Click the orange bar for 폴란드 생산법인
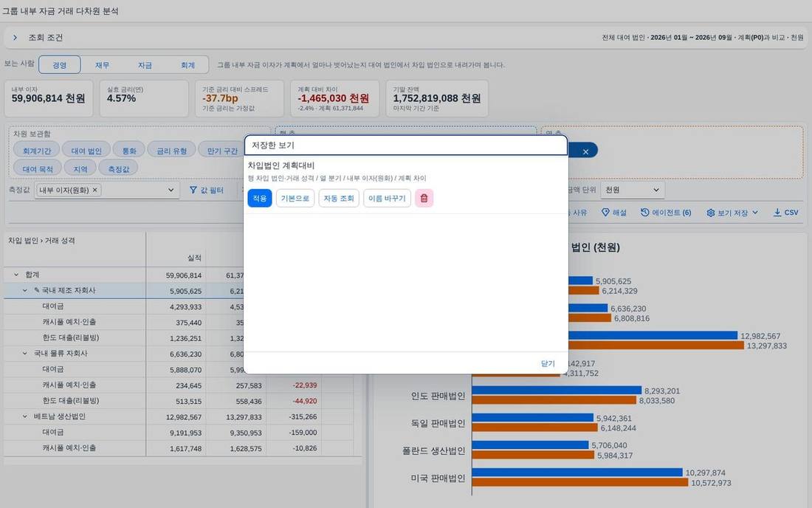This screenshot has width=812, height=508. 533,455
